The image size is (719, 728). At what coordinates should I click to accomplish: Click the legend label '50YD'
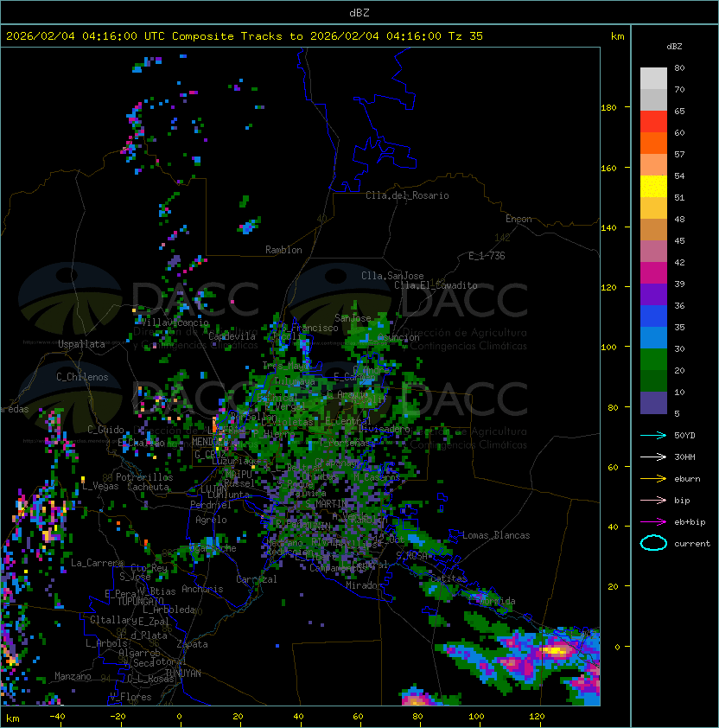click(x=684, y=435)
